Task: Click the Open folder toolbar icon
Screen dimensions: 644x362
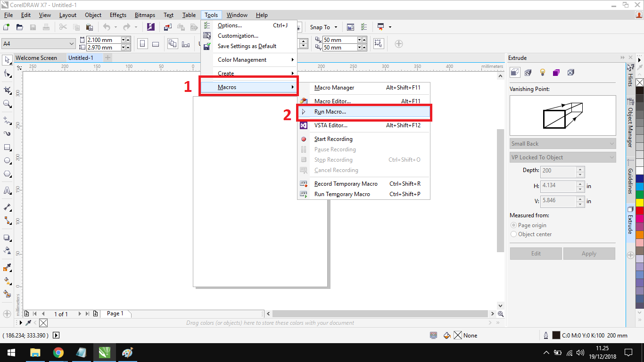Action: point(20,27)
